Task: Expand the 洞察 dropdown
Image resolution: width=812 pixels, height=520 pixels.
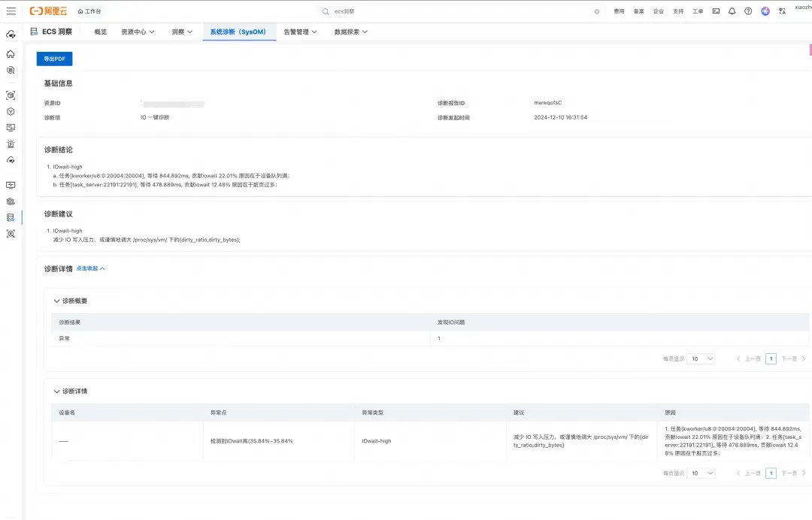Action: [x=182, y=32]
